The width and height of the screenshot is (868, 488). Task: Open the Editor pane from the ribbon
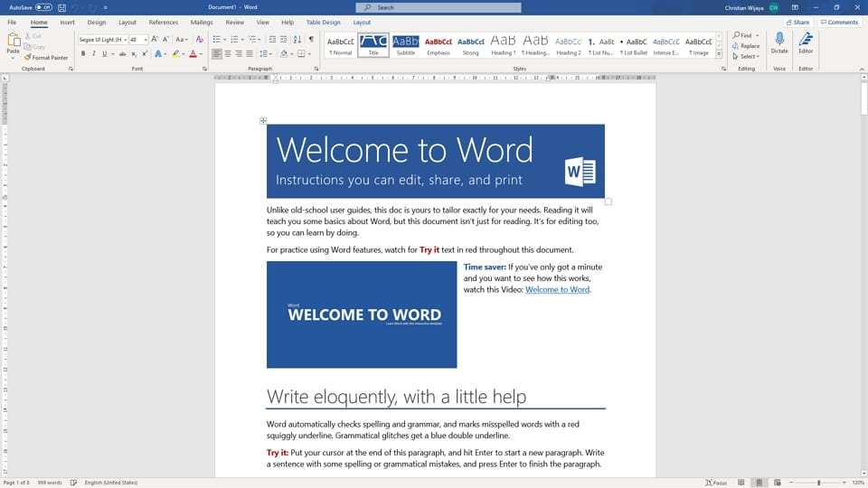[805, 42]
